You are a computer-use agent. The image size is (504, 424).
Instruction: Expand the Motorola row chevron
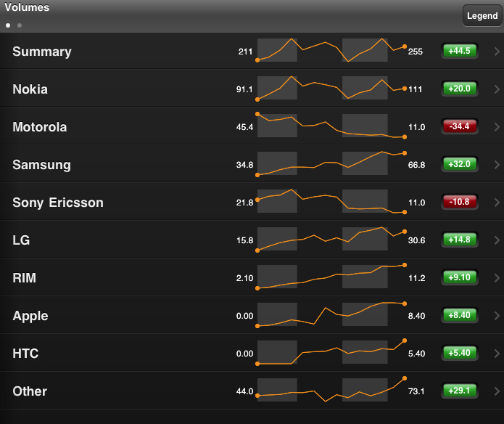coord(497,127)
